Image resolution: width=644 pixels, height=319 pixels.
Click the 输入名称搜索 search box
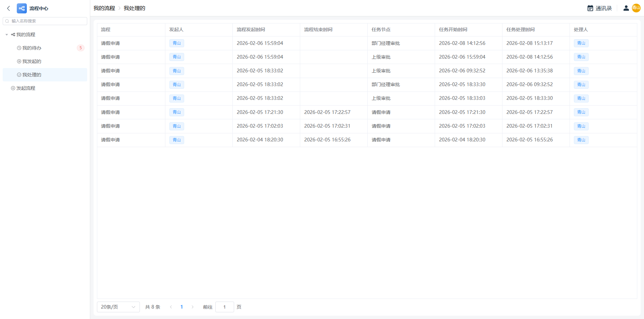coord(47,21)
